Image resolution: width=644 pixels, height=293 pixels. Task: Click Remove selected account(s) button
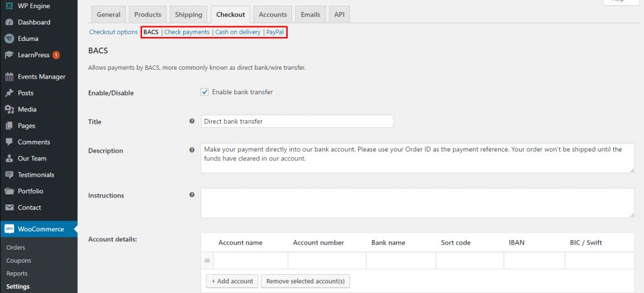coord(305,282)
